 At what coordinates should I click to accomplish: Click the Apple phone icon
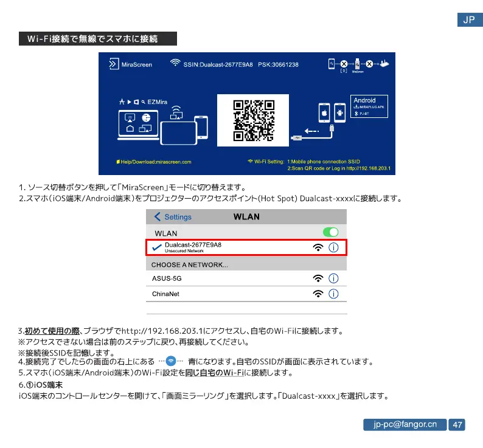pyautogui.click(x=324, y=113)
